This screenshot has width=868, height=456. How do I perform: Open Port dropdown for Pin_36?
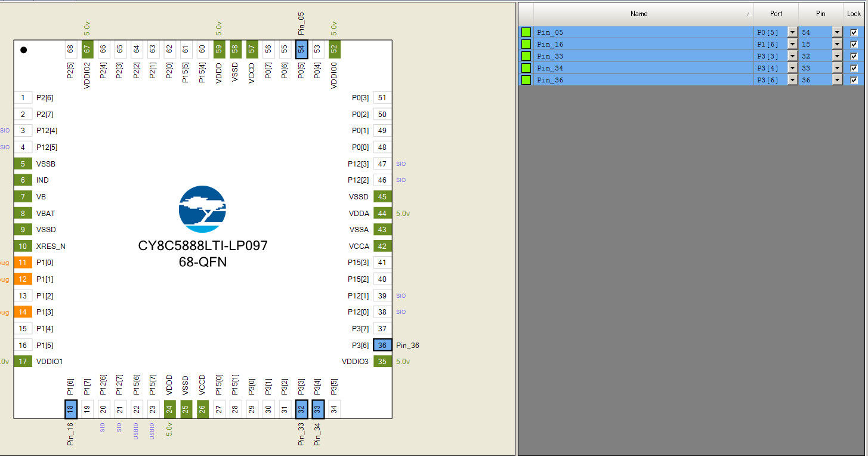point(792,80)
